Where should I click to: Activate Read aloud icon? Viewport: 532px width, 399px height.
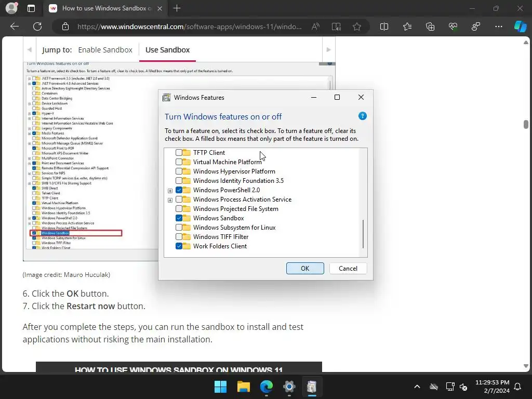[315, 26]
